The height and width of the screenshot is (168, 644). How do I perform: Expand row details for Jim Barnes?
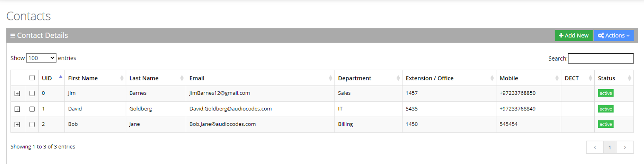tap(17, 93)
